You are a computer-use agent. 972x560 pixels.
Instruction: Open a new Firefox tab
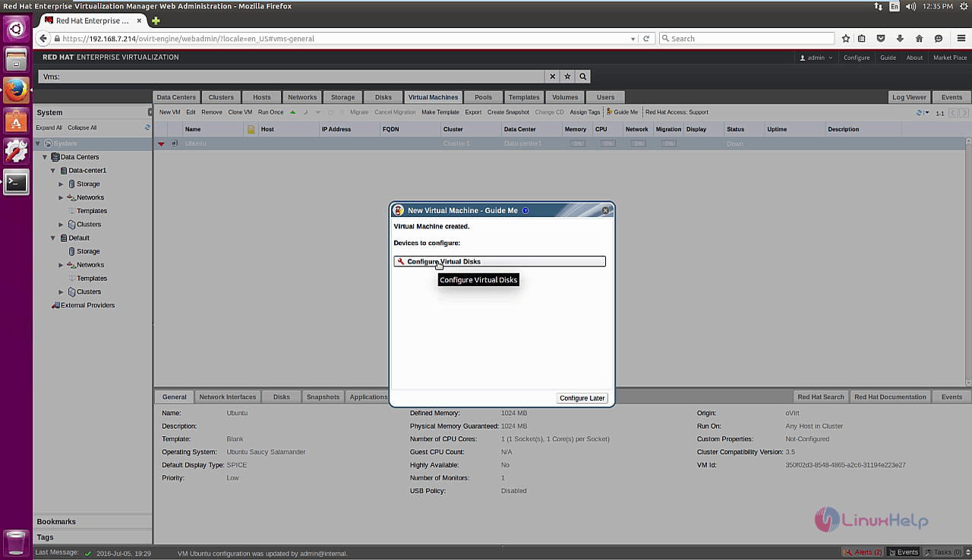[x=156, y=20]
